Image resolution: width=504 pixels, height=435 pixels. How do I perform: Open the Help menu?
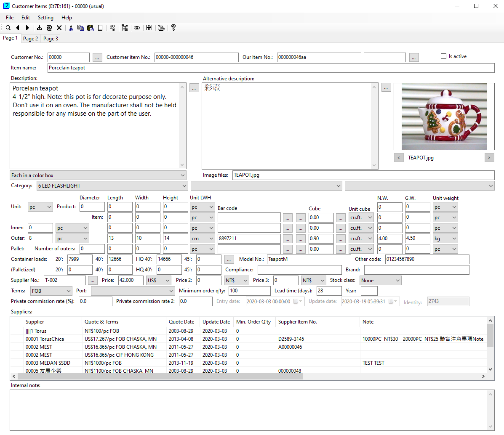[67, 18]
